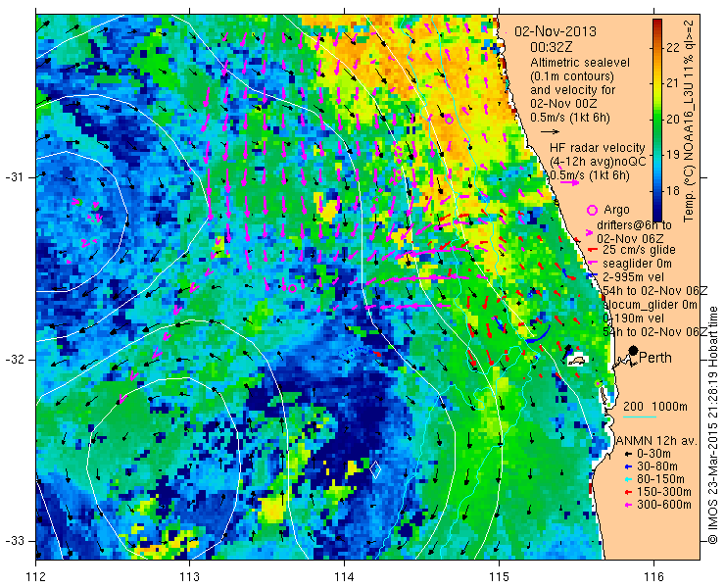Click the longitude axis label 116

[x=653, y=577]
